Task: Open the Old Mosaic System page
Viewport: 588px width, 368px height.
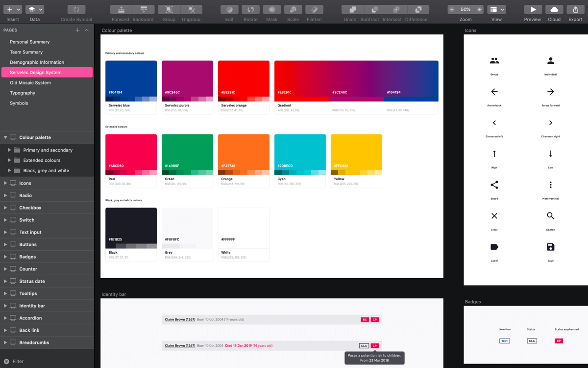Action: [47, 83]
